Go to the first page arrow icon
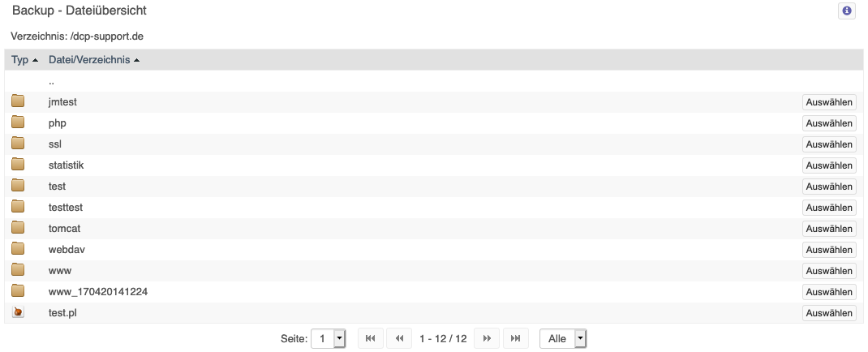Image resolution: width=868 pixels, height=352 pixels. click(371, 338)
